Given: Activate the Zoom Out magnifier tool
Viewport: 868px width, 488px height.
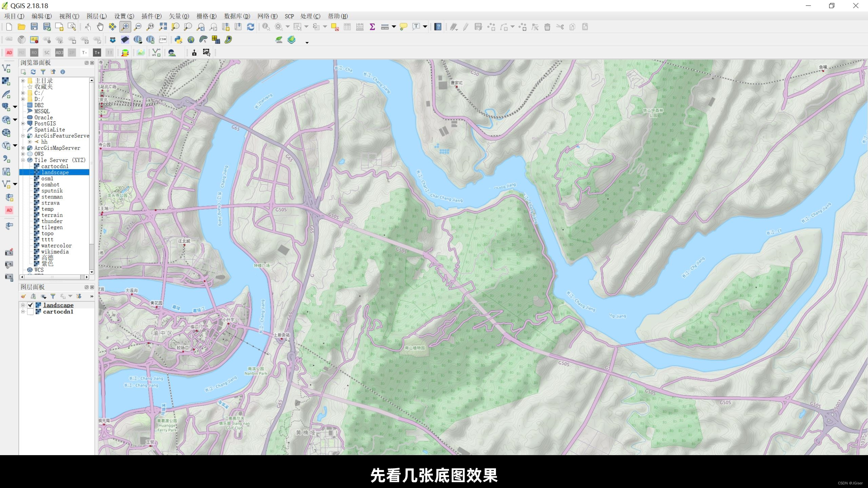Looking at the screenshot, I should 138,27.
